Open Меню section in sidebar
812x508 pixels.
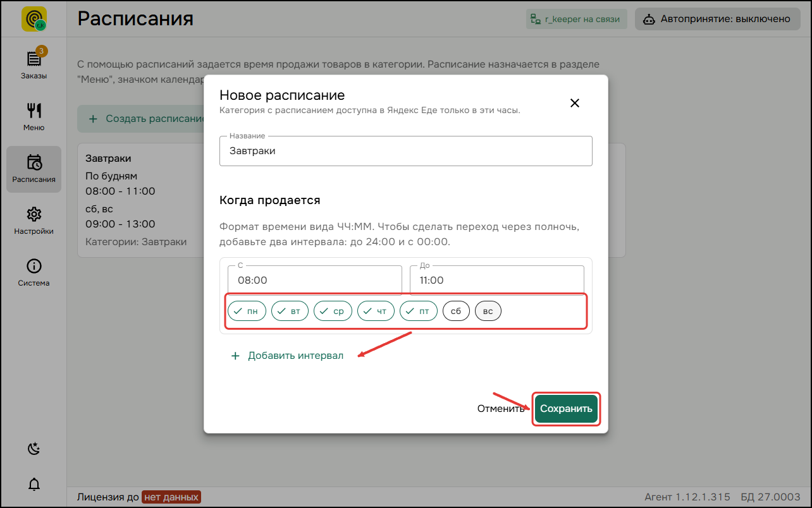[x=34, y=118]
